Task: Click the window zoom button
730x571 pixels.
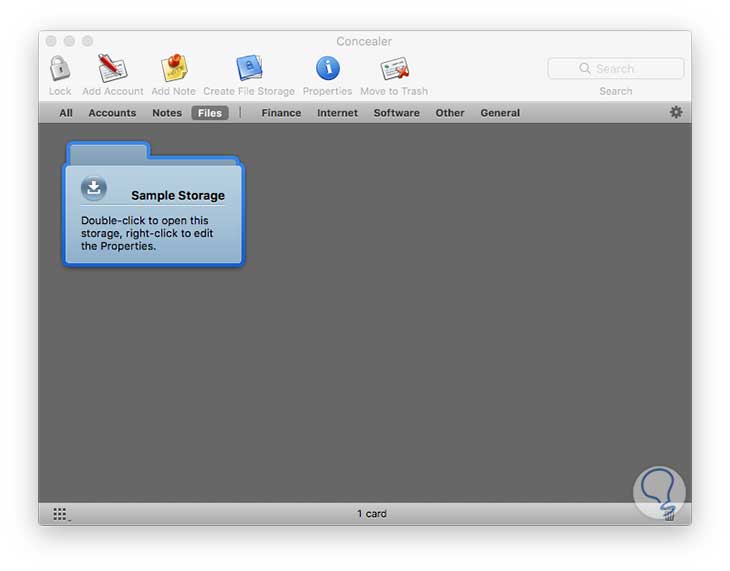Action: click(88, 41)
